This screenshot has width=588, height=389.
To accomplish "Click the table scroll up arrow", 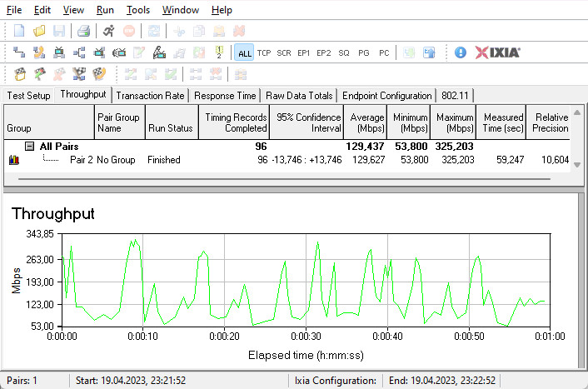I will (577, 112).
